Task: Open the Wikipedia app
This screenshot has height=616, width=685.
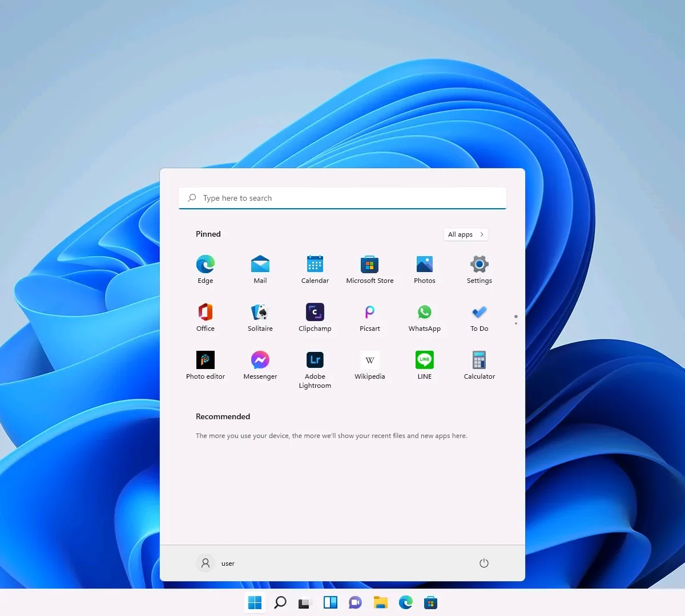Action: tap(370, 365)
